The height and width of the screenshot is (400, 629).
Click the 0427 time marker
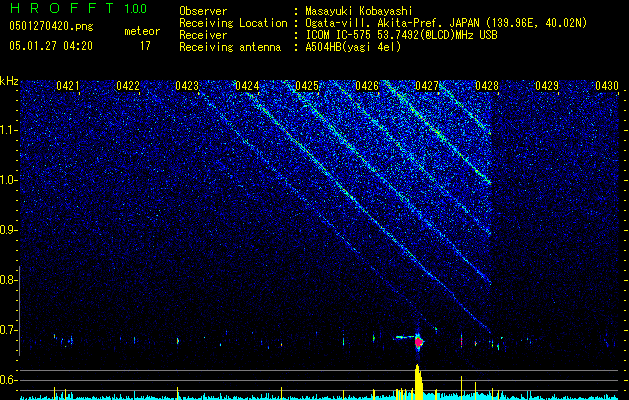[x=427, y=86]
